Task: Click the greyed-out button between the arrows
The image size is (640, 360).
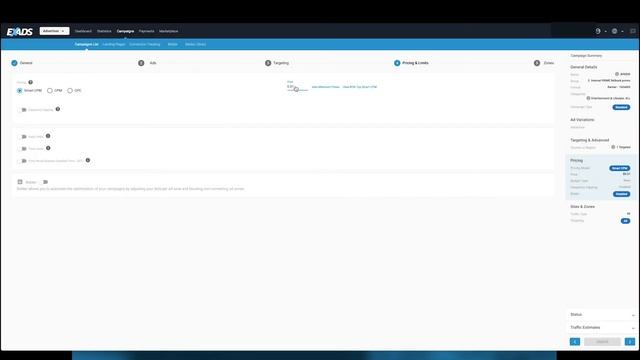Action: [602, 342]
